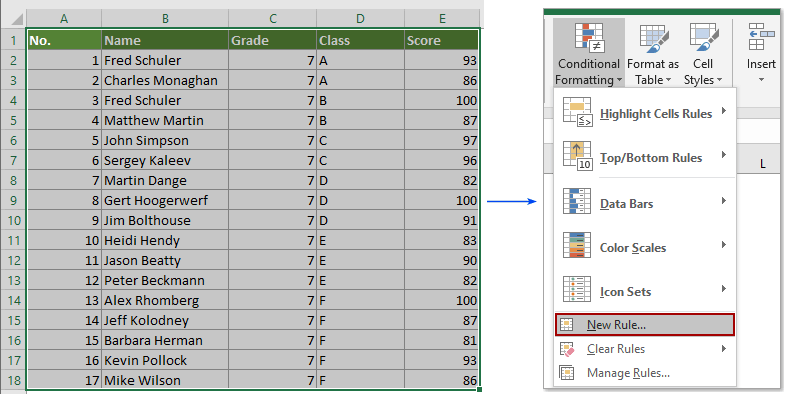Viewport: 785px width, 394px height.
Task: Click the New Rule icon
Action: pos(567,324)
